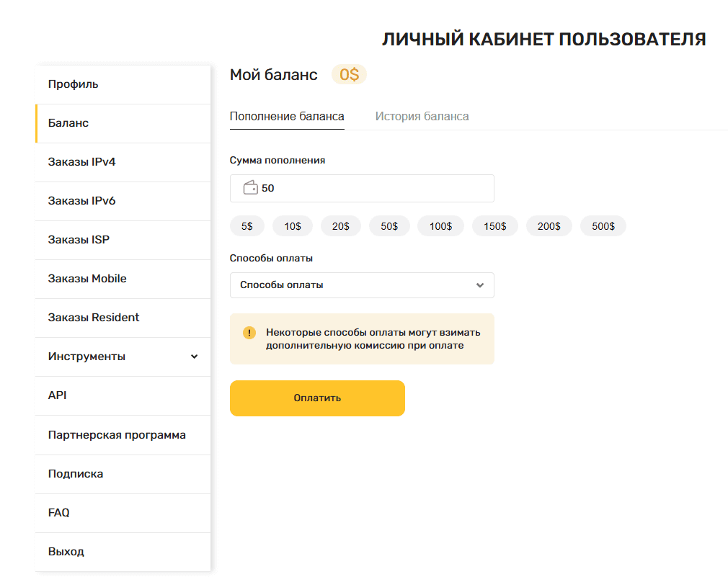Open Заказы ISP section
This screenshot has height=582, width=728.
(123, 240)
